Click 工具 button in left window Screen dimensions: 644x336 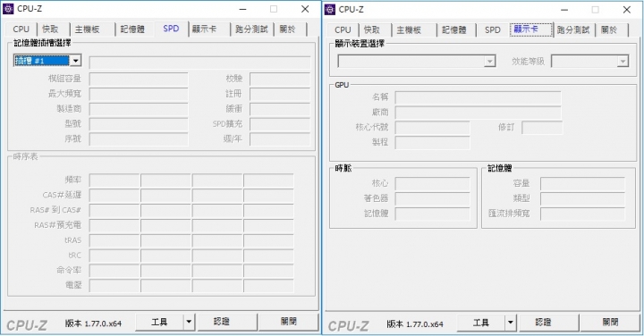[x=159, y=322]
